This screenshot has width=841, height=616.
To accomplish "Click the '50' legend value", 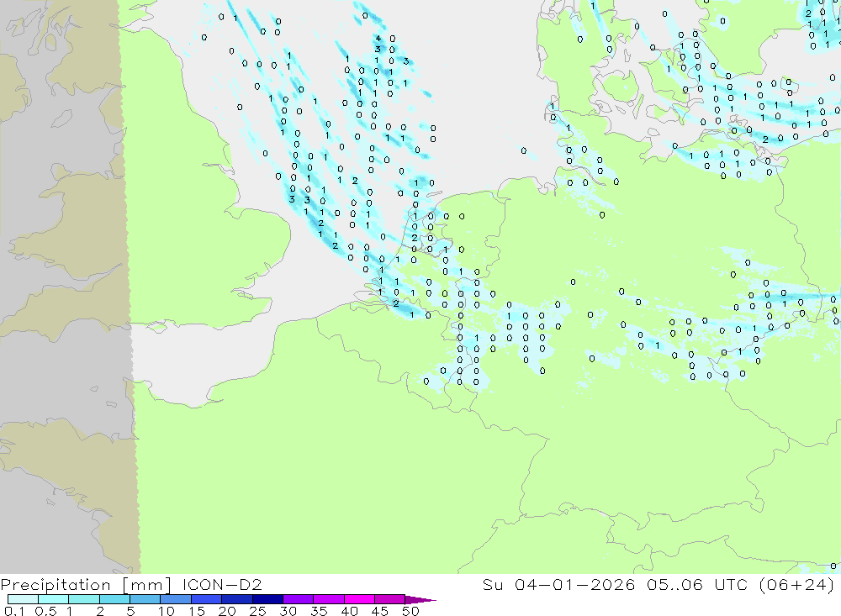I will (x=410, y=611).
